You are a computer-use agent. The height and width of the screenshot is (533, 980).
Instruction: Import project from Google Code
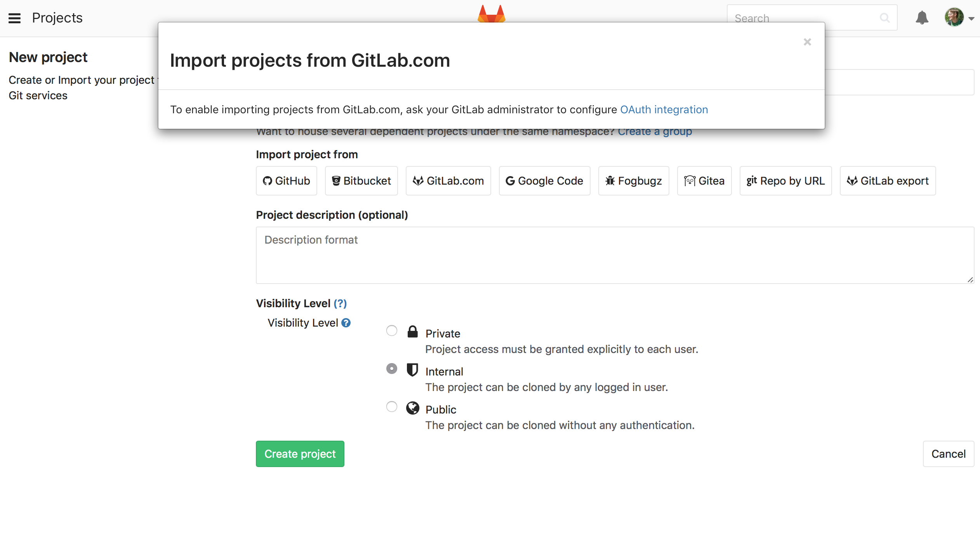click(x=544, y=180)
